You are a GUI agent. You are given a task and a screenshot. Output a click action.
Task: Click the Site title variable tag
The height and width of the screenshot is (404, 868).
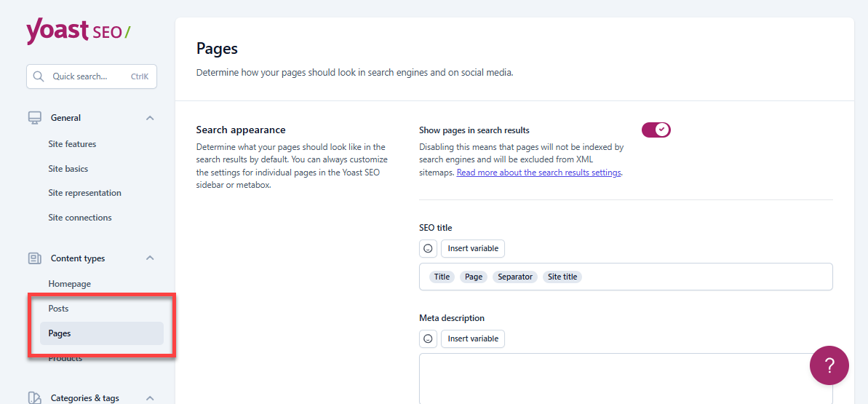(562, 277)
